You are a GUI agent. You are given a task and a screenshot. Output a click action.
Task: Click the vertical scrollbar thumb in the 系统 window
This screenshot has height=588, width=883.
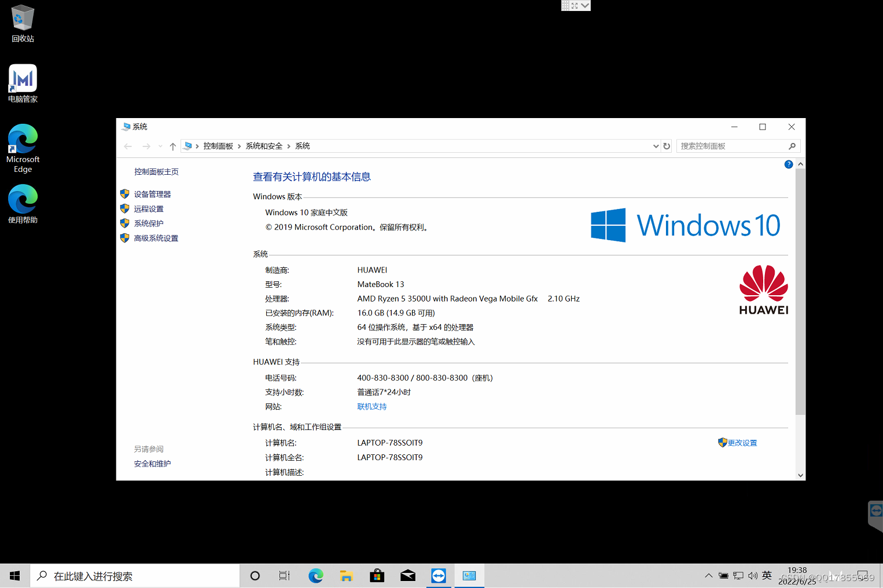800,292
